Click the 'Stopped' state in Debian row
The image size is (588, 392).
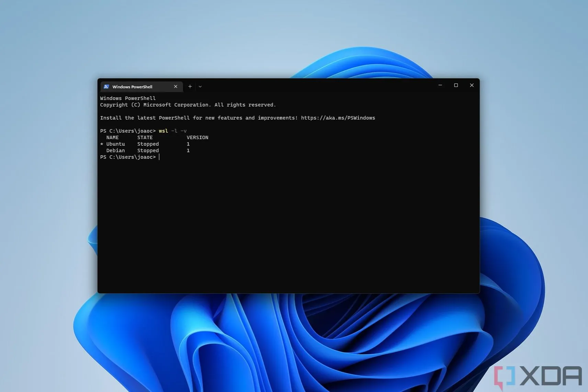click(x=148, y=150)
